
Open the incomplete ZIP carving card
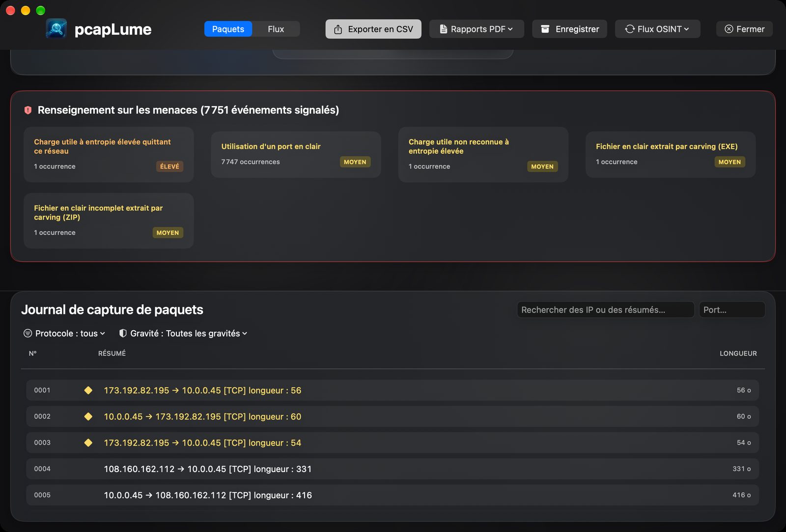click(x=109, y=221)
